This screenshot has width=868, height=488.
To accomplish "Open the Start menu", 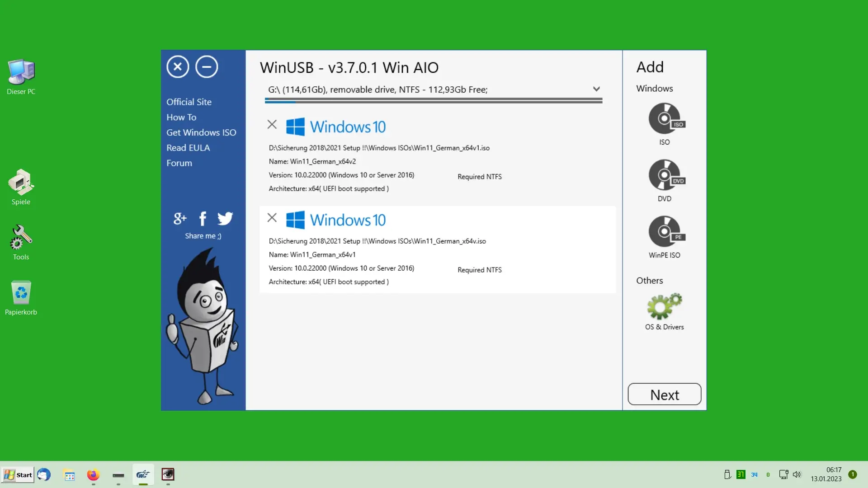I will pyautogui.click(x=18, y=475).
